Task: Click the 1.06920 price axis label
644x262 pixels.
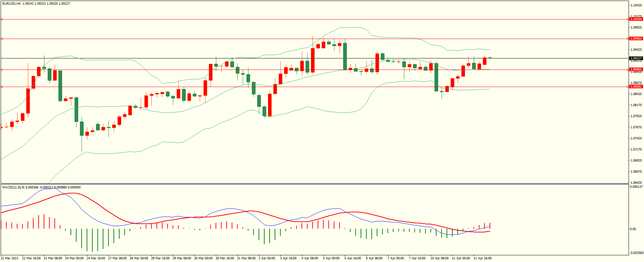Action: click(636, 161)
